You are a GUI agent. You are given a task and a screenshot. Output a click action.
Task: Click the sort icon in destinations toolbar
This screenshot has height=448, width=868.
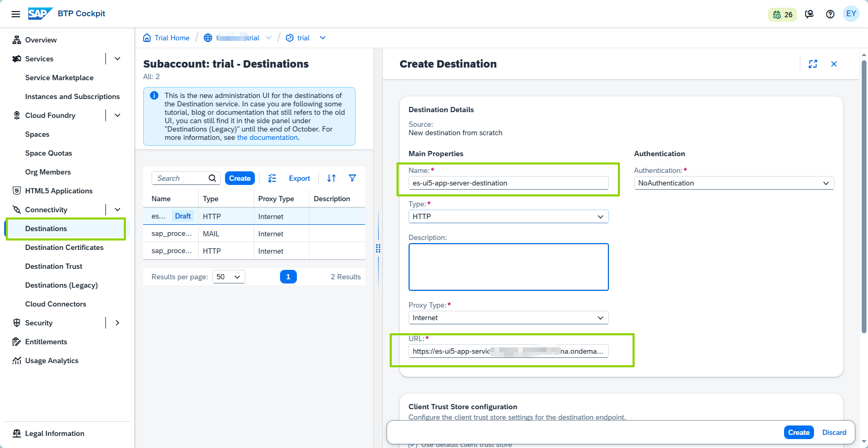(331, 178)
